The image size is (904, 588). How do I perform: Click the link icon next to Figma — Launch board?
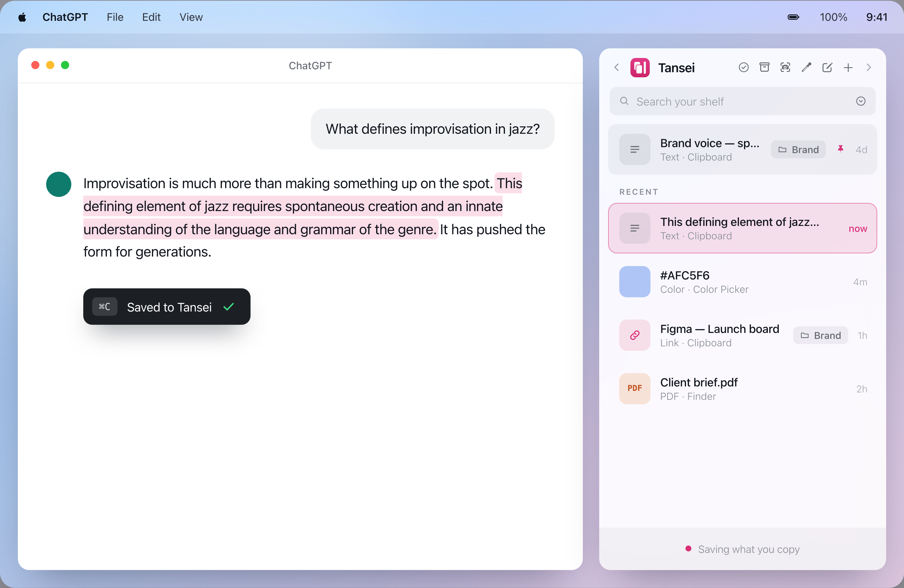(x=634, y=335)
